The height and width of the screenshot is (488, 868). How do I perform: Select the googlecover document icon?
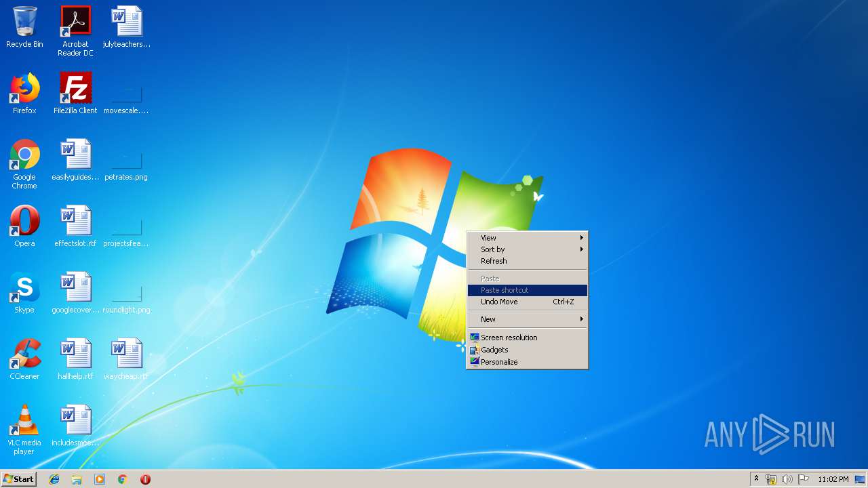point(75,293)
